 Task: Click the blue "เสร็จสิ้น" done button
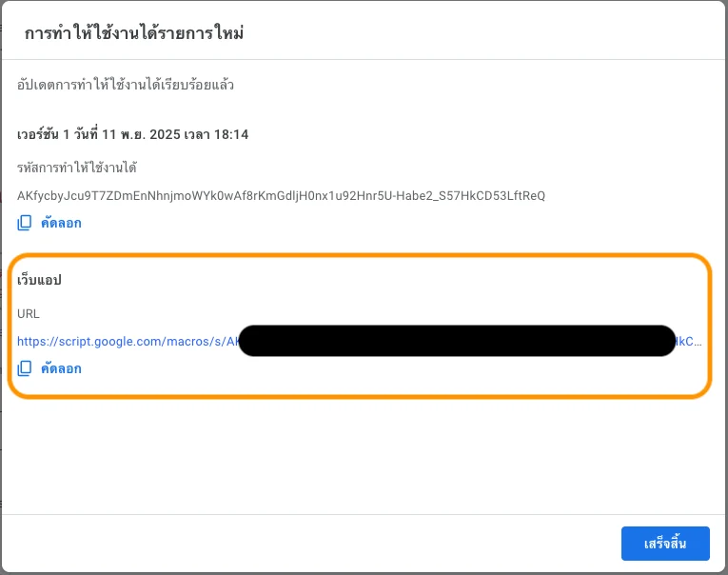665,544
